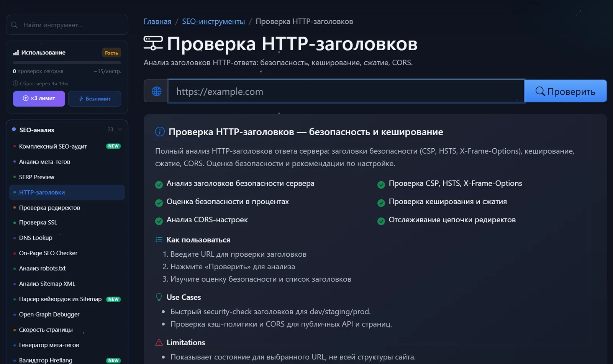This screenshot has width=613, height=364.
Task: Click the Гость badge
Action: [111, 53]
